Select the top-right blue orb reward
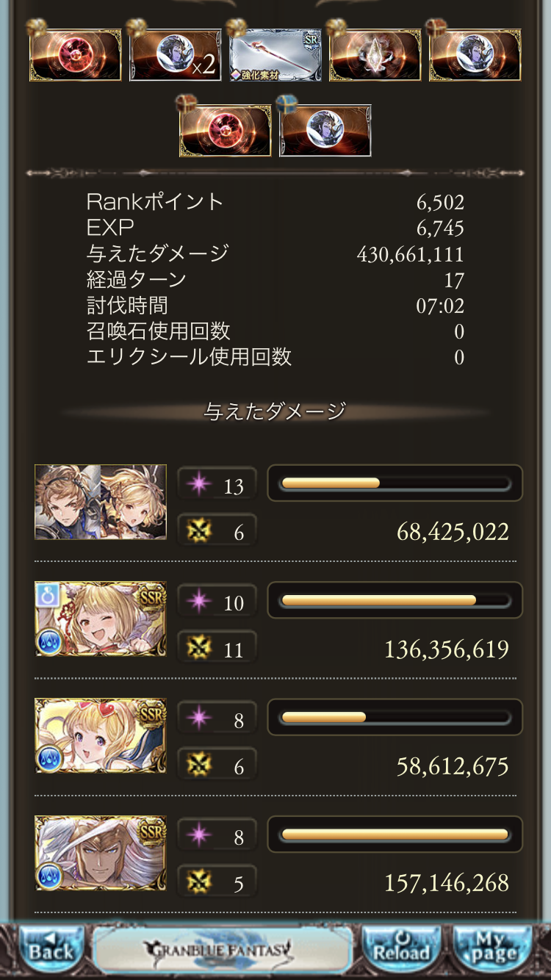Screen dimensions: 551x980 point(475,55)
